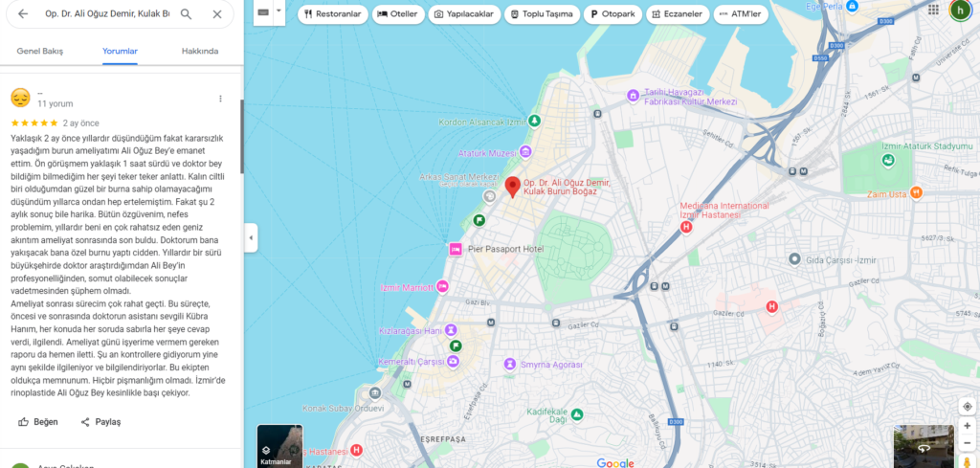Viewport: 980px width, 468px height.
Task: Select the Atatürk Müzesi marker
Action: [525, 152]
